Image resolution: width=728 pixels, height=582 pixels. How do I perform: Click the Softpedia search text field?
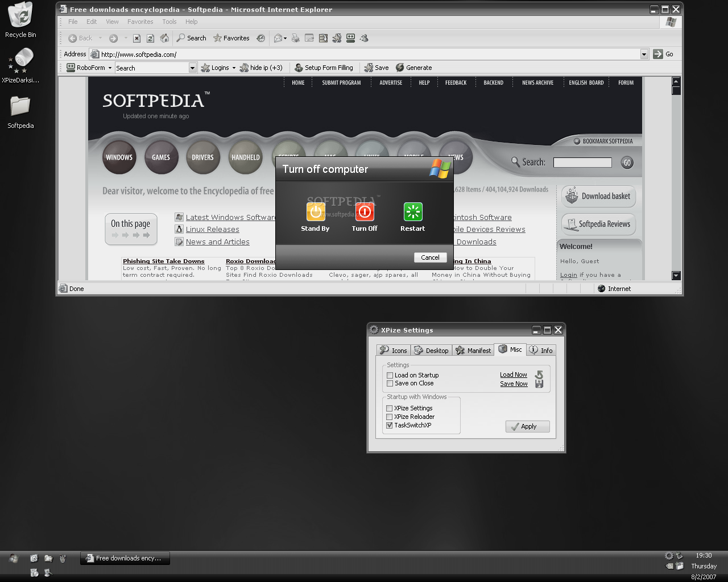tap(582, 163)
